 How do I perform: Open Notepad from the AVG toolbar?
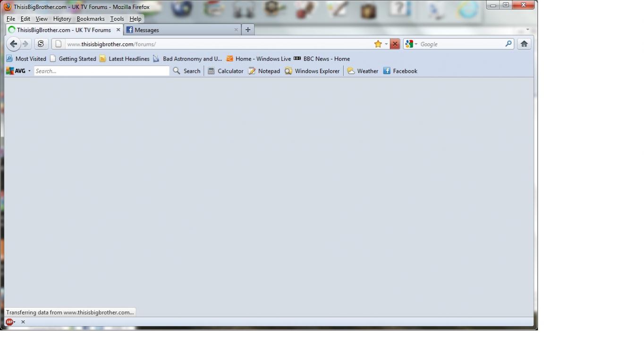264,71
